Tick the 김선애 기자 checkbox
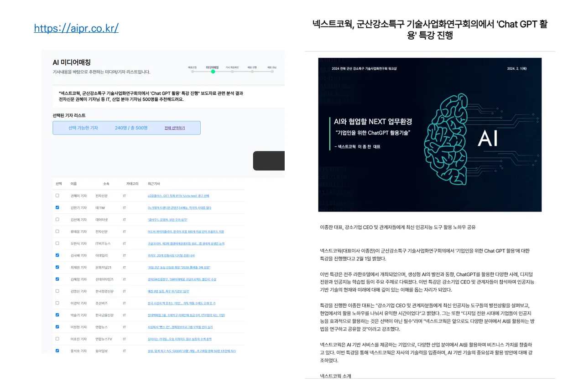573x392 pixels. (x=57, y=219)
